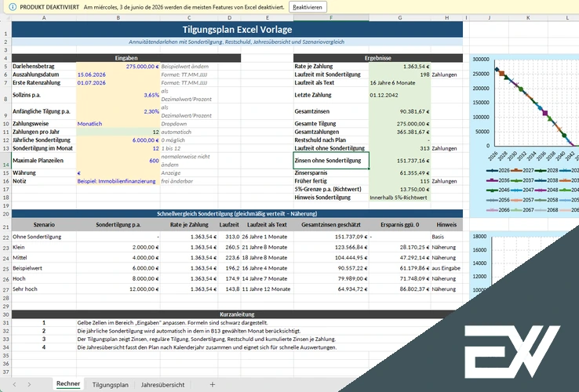The height and width of the screenshot is (392, 579).
Task: Click the previous sheet navigation arrow
Action: tap(14, 385)
